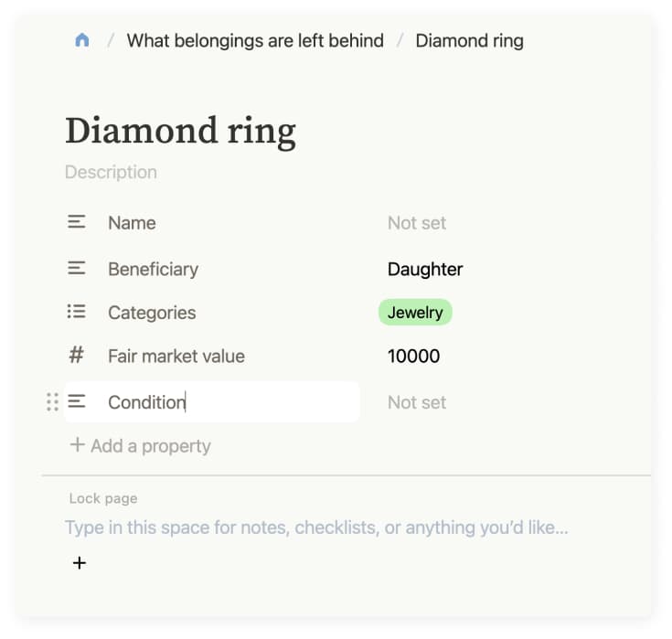The height and width of the screenshot is (639, 672).
Task: Click the text-type icon beside Name
Action: (77, 222)
